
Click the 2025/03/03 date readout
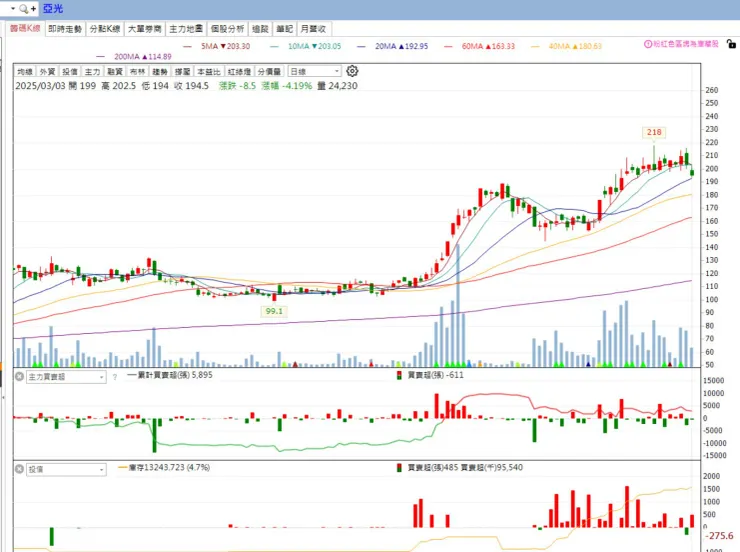[x=40, y=86]
